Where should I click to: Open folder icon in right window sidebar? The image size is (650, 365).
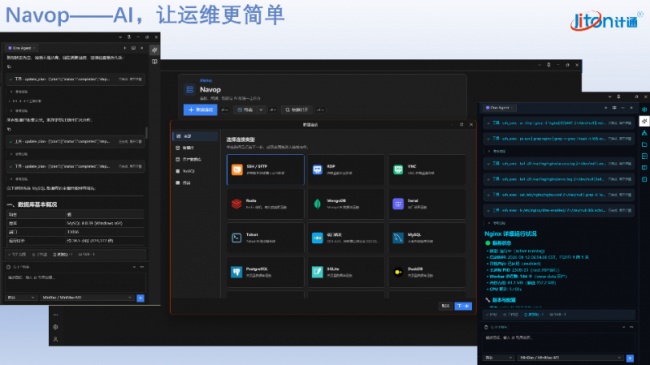pos(644,144)
